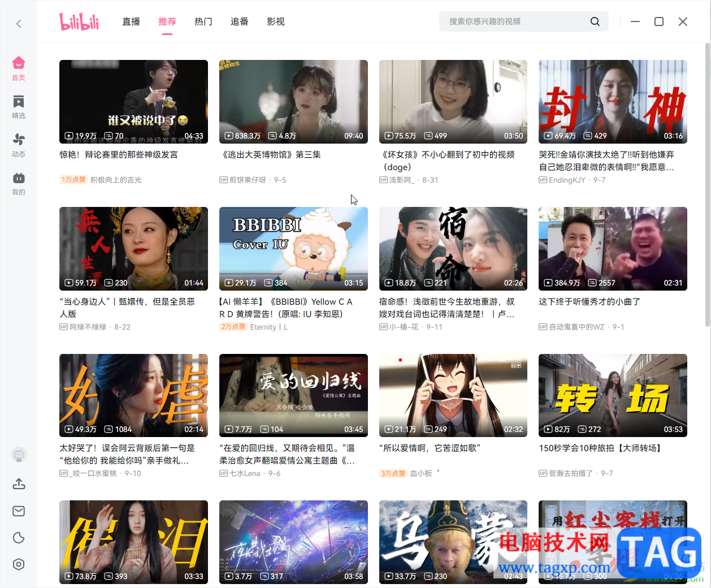This screenshot has height=588, width=711.
Task: Toggle dark mode moon icon
Action: click(x=19, y=538)
